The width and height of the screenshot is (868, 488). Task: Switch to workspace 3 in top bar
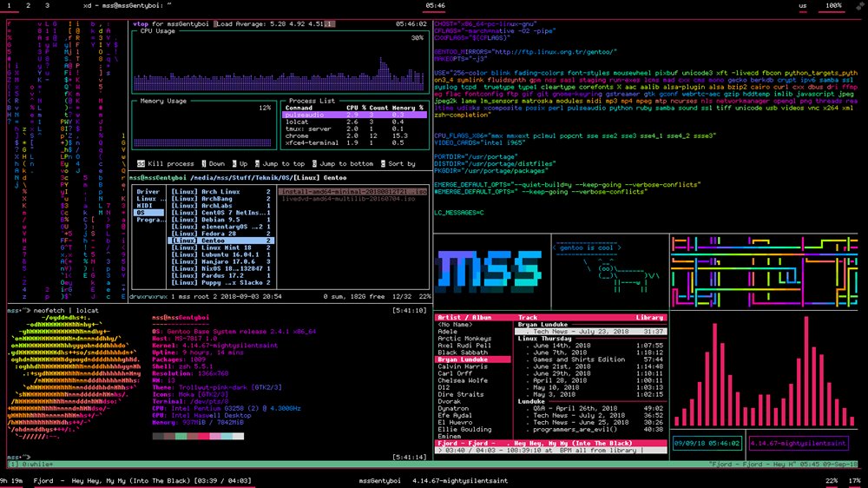point(47,5)
